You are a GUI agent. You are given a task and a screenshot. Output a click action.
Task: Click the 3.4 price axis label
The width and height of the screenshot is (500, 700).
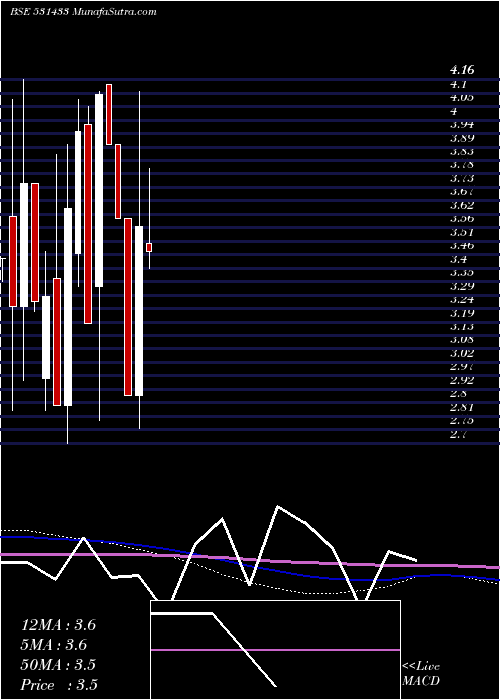click(458, 259)
